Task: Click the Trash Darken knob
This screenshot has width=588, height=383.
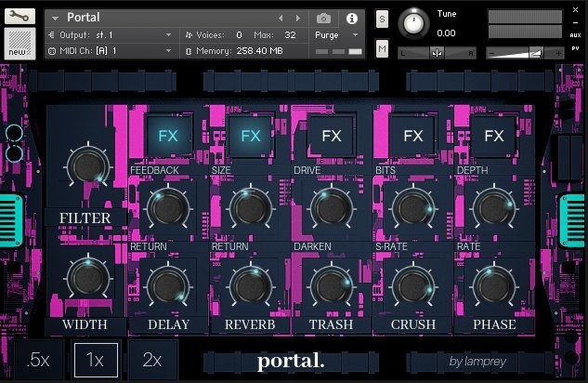Action: click(x=332, y=286)
